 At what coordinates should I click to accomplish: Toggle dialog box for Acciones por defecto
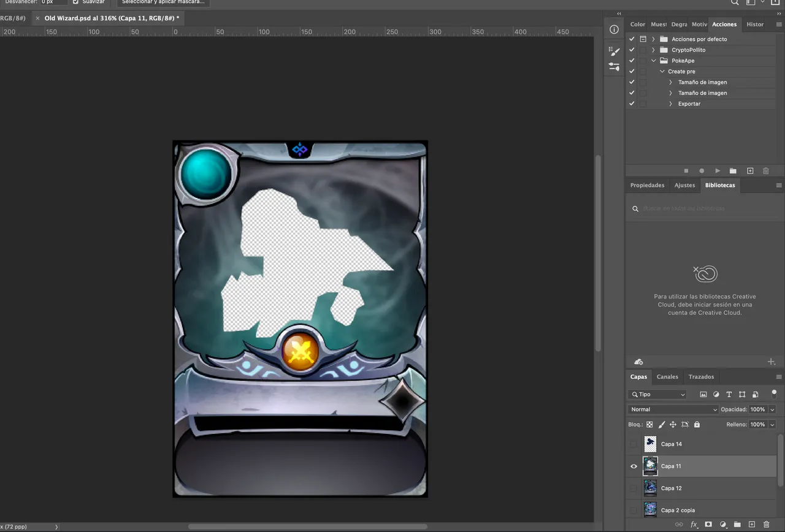[x=643, y=39]
